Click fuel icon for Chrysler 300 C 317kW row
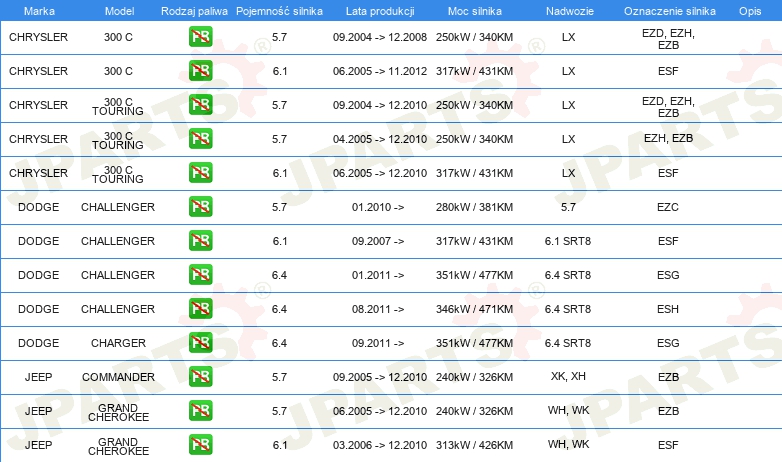Image resolution: width=782 pixels, height=462 pixels. [x=200, y=70]
